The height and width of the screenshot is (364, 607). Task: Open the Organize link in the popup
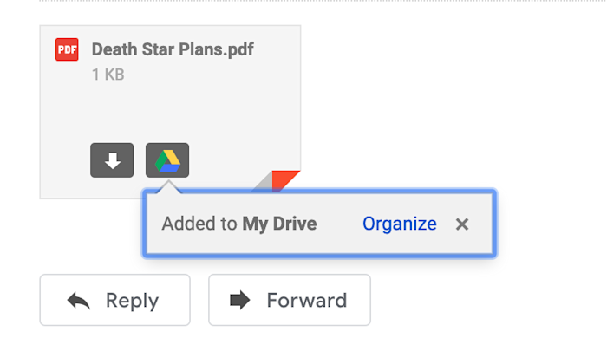pos(399,224)
